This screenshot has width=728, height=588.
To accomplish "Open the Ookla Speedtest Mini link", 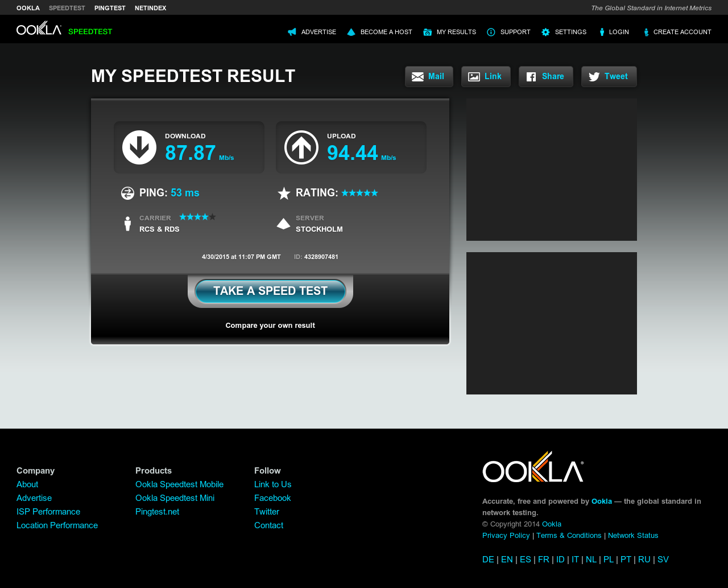I will coord(175,498).
